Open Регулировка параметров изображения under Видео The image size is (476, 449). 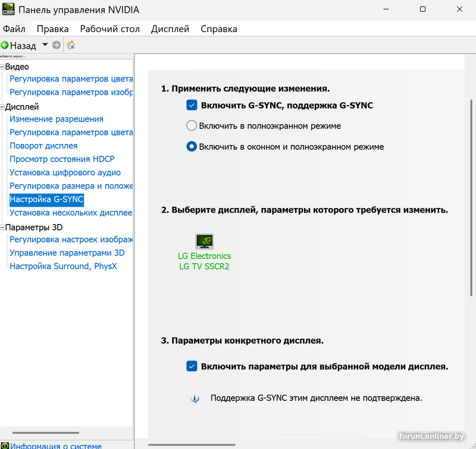click(71, 92)
